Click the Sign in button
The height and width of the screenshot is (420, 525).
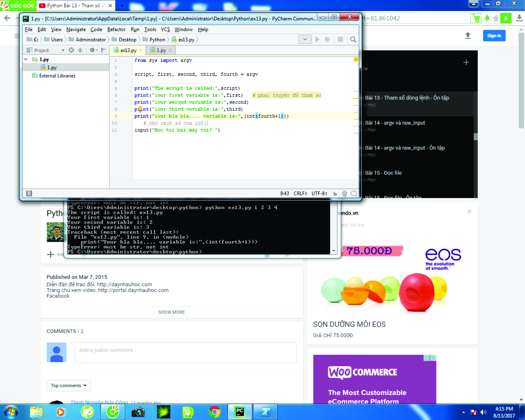[x=494, y=36]
